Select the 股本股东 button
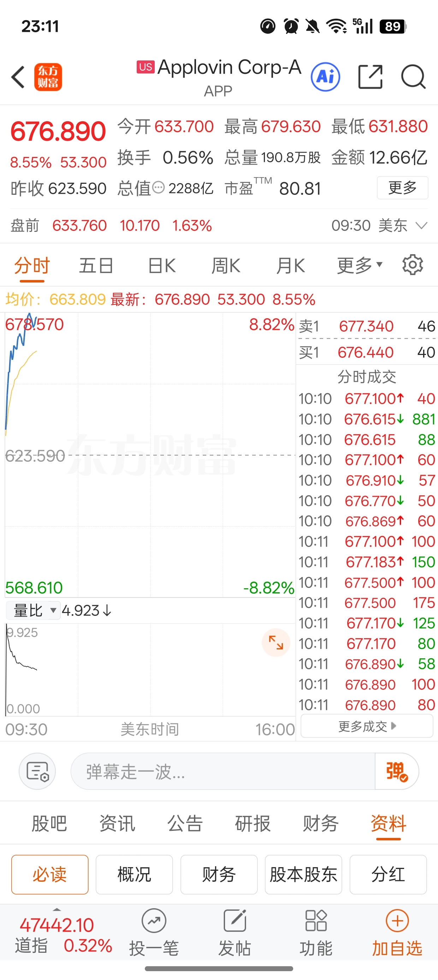The height and width of the screenshot is (980, 438). [x=303, y=874]
